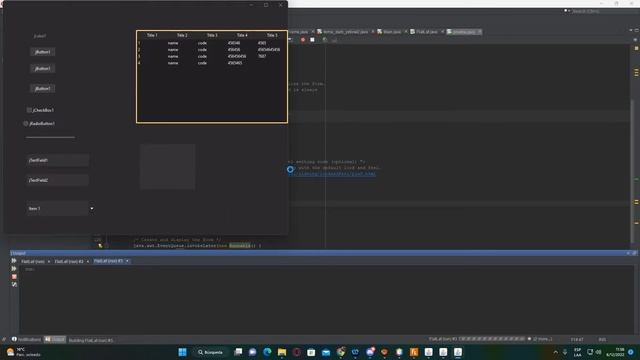
Task: Open the editor tab list dropdown arrow
Action: coord(631,31)
